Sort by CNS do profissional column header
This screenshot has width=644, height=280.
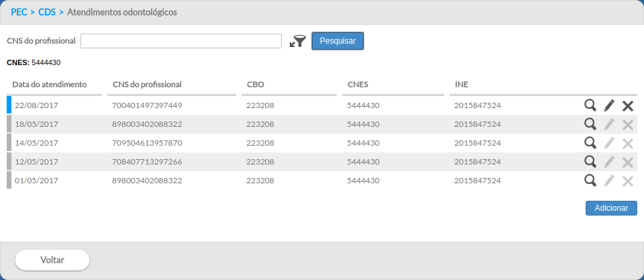tap(147, 85)
